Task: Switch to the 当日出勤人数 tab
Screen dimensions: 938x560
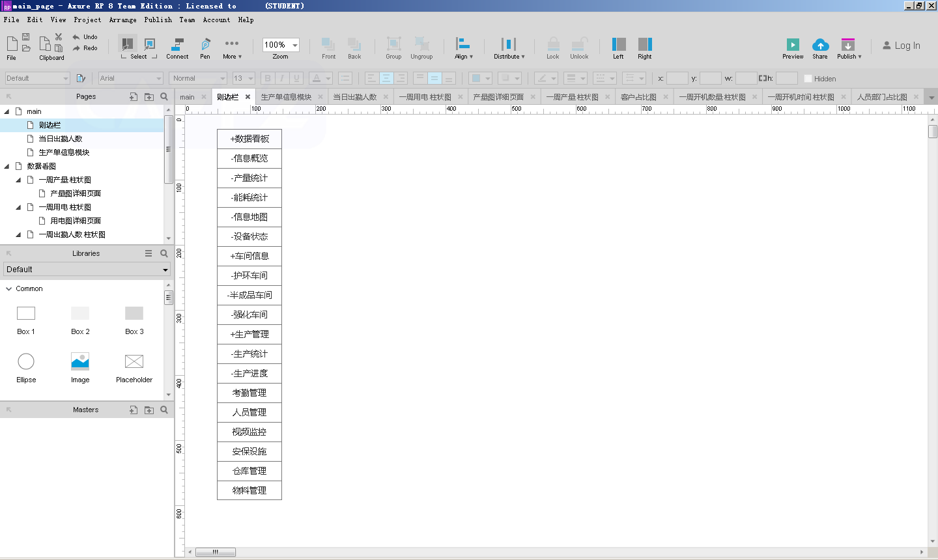Action: (x=354, y=97)
